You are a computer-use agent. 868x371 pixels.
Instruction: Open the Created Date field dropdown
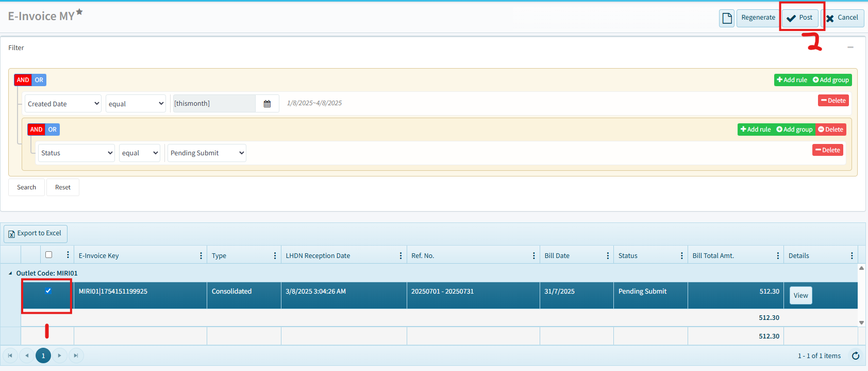[63, 104]
